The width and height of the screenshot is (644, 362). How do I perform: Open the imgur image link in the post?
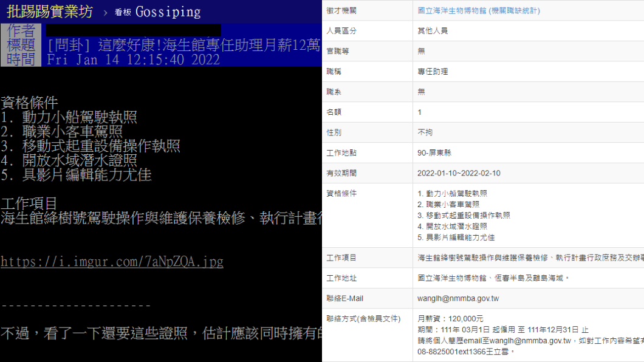coord(112,261)
